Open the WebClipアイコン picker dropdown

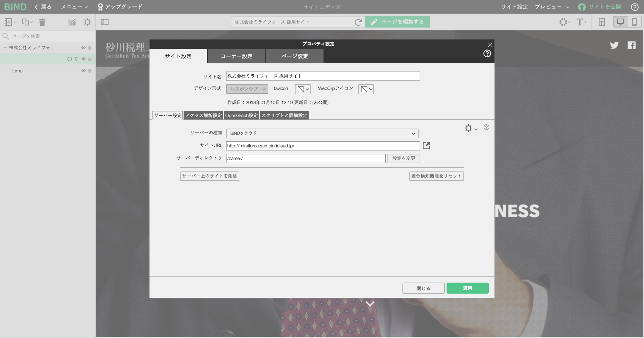click(x=366, y=89)
